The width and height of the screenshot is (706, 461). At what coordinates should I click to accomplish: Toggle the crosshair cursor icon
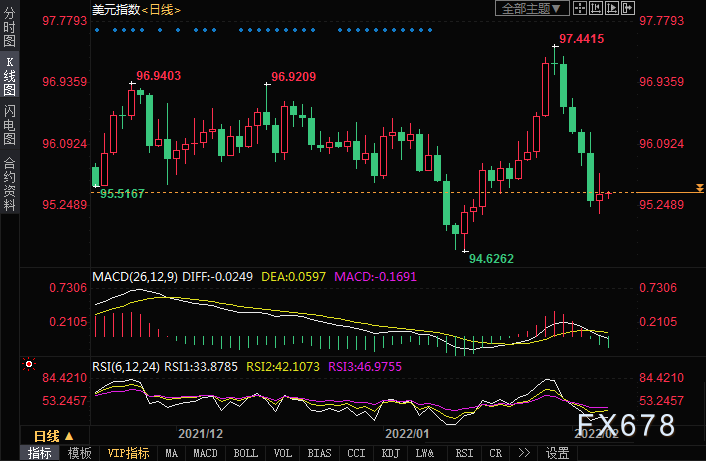coord(579,8)
